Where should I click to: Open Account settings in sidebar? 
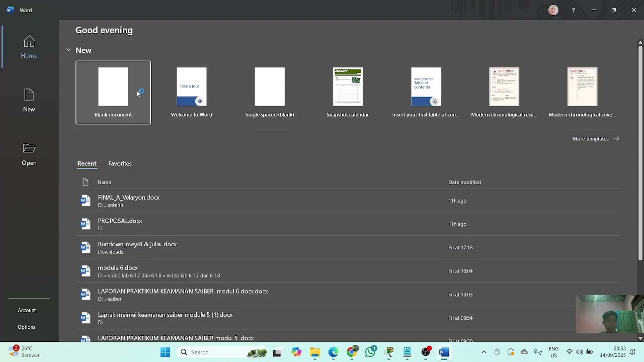[27, 310]
